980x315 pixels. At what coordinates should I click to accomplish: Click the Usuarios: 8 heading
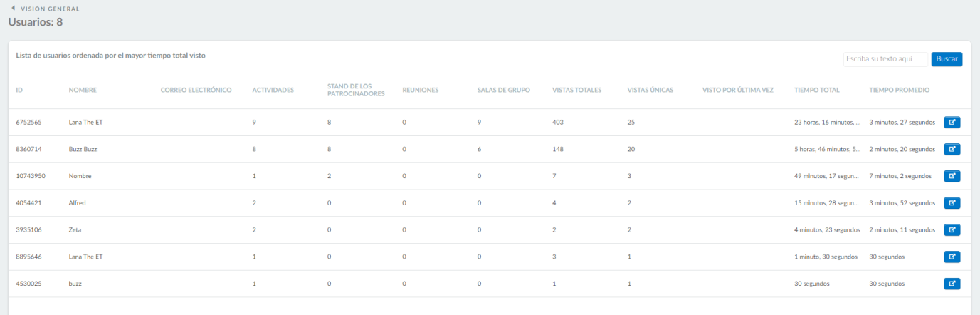point(36,22)
